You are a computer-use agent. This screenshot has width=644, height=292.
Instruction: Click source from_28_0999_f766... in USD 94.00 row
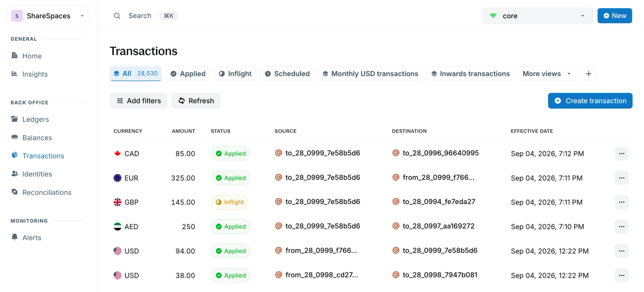coord(321,250)
